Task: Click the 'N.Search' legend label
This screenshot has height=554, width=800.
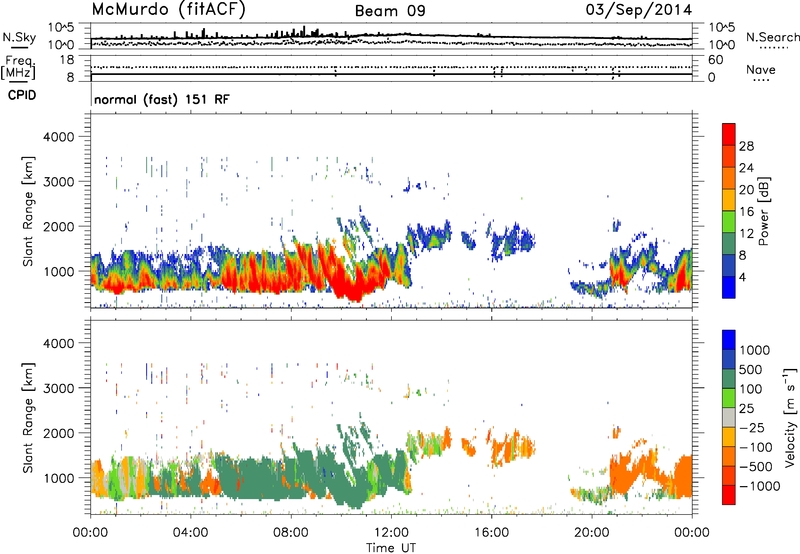Action: click(x=772, y=37)
